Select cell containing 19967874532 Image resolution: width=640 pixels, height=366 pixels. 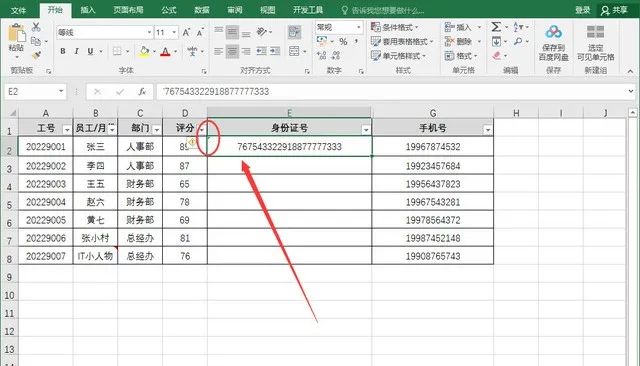pyautogui.click(x=433, y=146)
